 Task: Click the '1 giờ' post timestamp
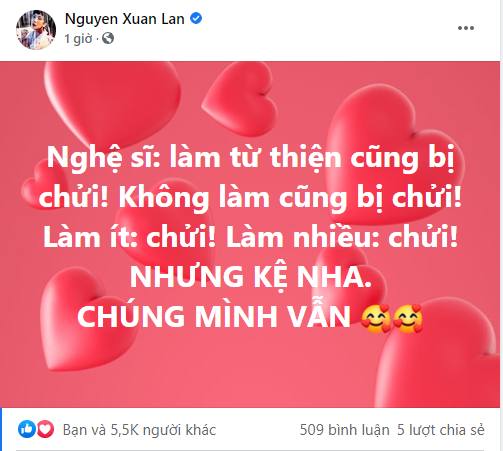click(x=78, y=39)
